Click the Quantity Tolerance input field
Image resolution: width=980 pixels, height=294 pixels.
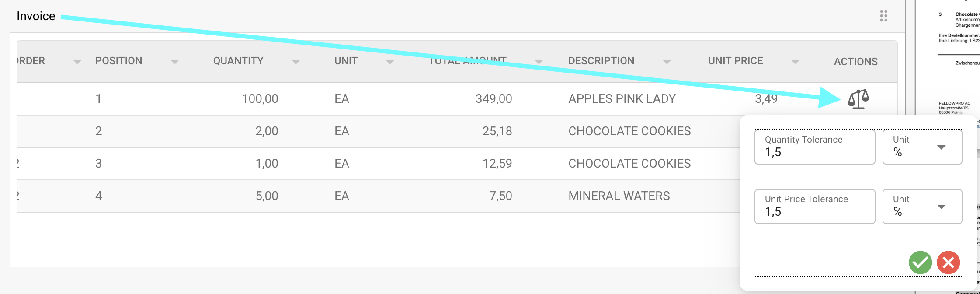[815, 151]
